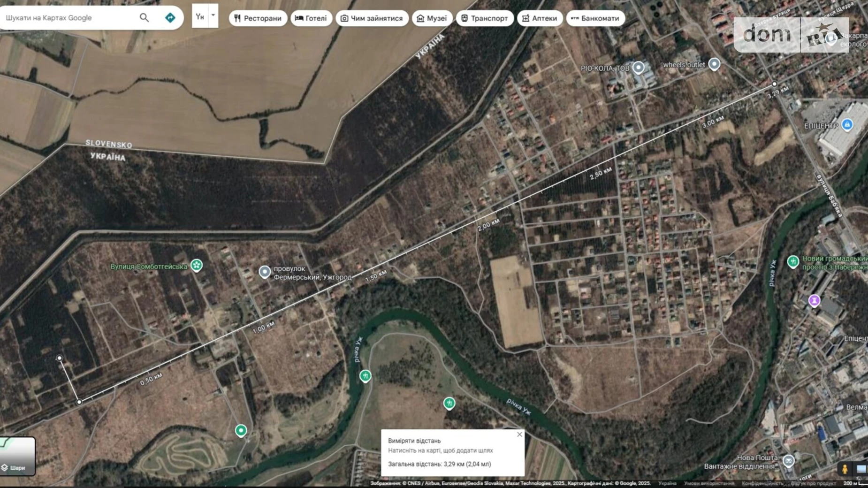This screenshot has height=488, width=868.
Task: Click the Епіцентр shopping pin
Action: pos(847,124)
